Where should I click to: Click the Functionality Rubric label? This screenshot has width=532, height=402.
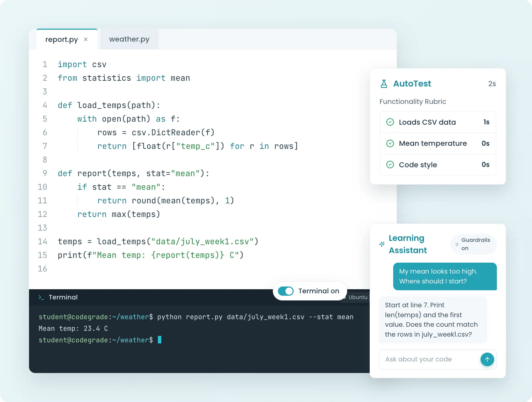pyautogui.click(x=413, y=102)
